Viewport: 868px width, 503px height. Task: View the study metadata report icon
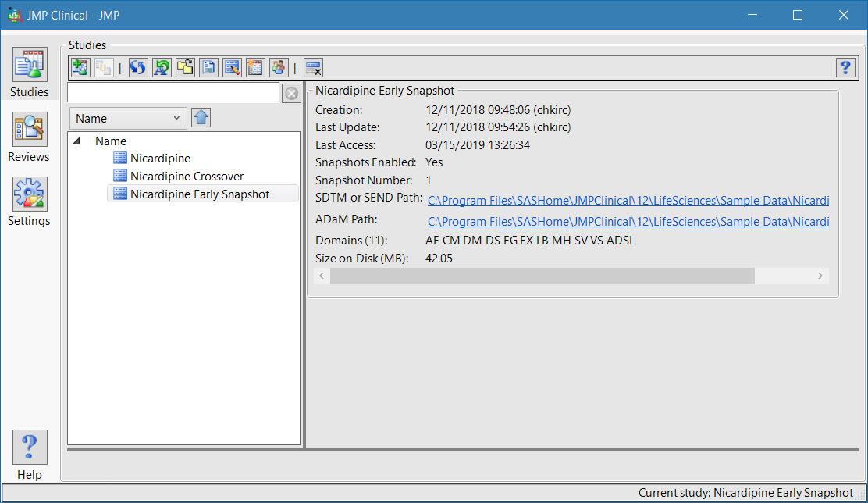pos(208,67)
